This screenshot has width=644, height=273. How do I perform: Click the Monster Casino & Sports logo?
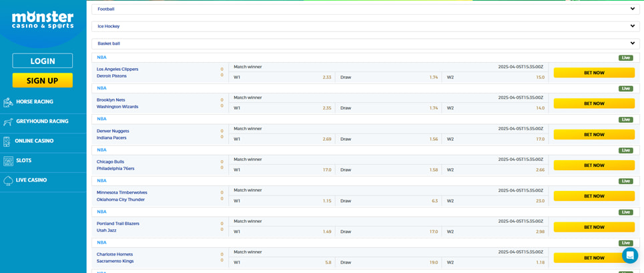43,20
